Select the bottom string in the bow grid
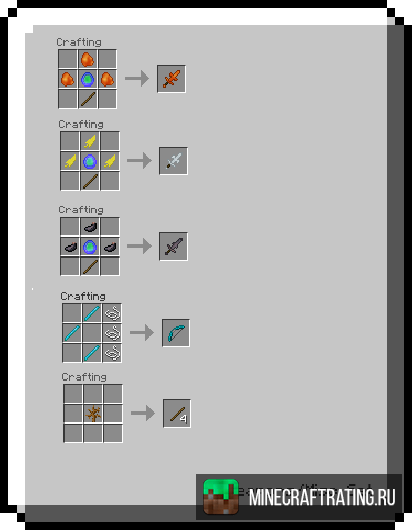 [x=112, y=353]
